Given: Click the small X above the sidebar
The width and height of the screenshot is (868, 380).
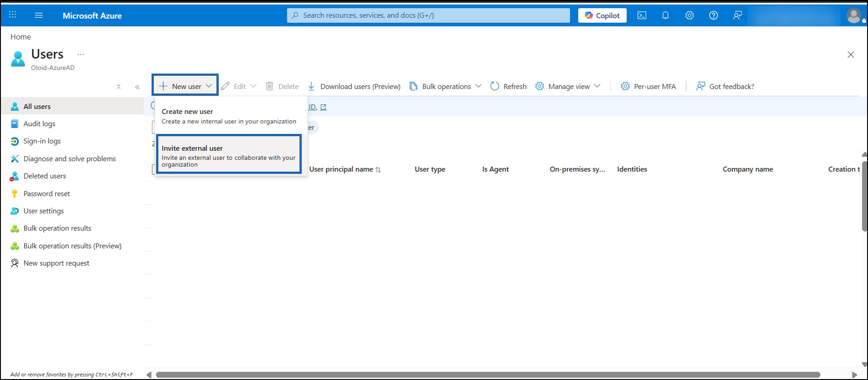Looking at the screenshot, I should (118, 86).
